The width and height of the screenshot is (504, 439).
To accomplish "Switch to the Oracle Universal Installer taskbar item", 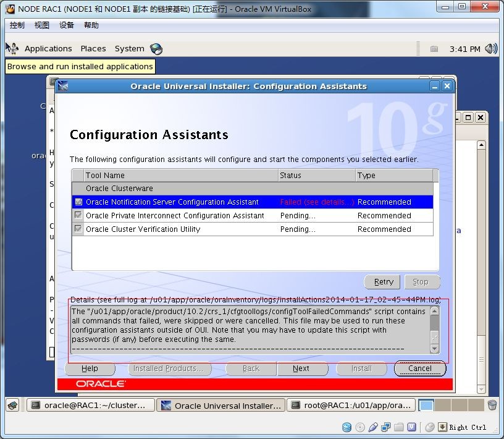I will click(221, 405).
